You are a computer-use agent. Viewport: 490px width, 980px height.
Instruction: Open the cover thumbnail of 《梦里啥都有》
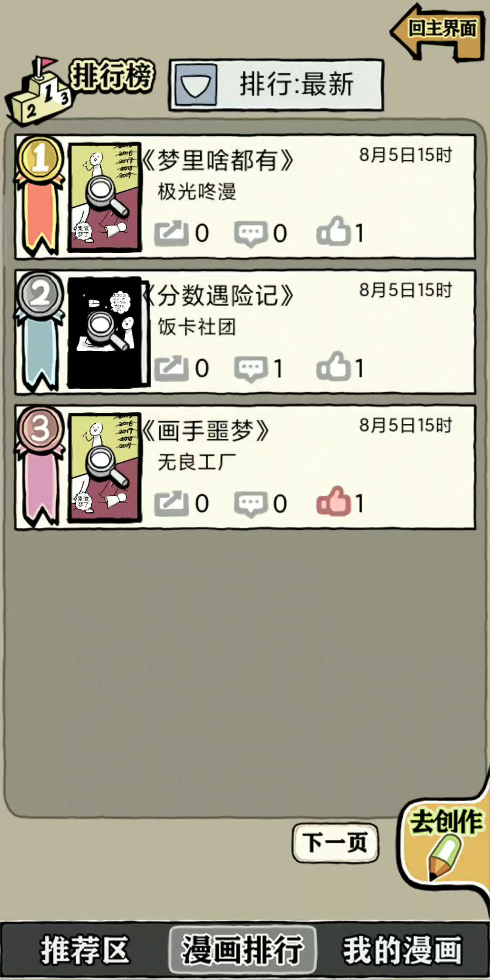click(x=104, y=197)
